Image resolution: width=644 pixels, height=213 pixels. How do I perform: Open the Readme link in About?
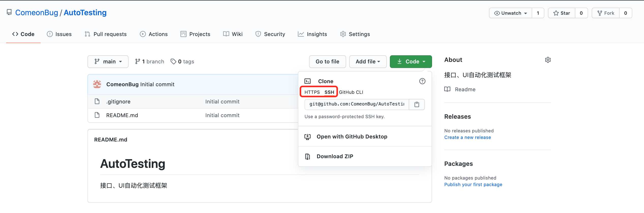point(465,90)
